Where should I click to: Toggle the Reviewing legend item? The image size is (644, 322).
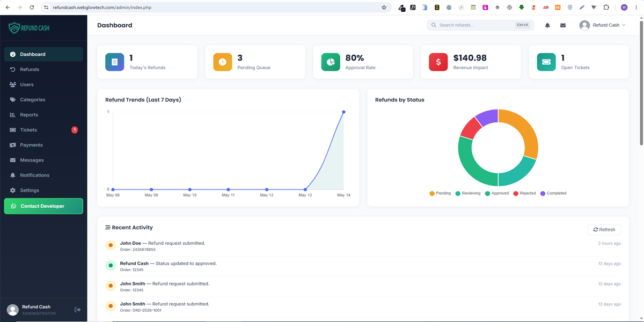(468, 193)
